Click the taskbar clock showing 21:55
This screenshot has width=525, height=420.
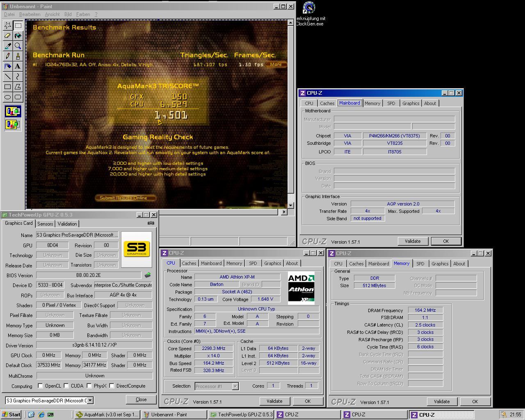pos(515,415)
